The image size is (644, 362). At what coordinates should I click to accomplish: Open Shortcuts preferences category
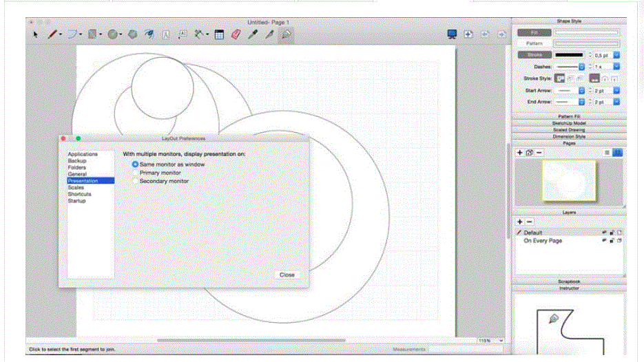click(x=80, y=194)
